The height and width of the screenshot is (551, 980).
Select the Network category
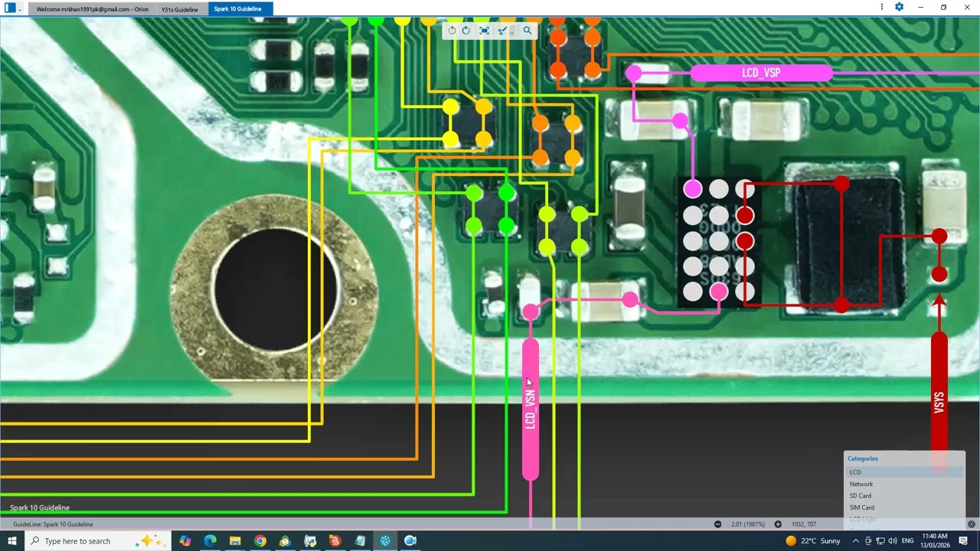coord(861,484)
